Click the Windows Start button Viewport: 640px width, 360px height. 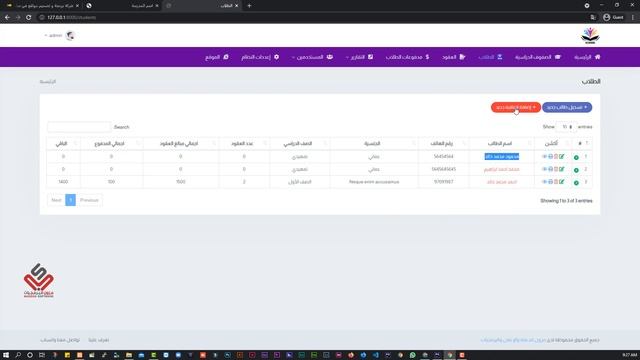[x=6, y=355]
